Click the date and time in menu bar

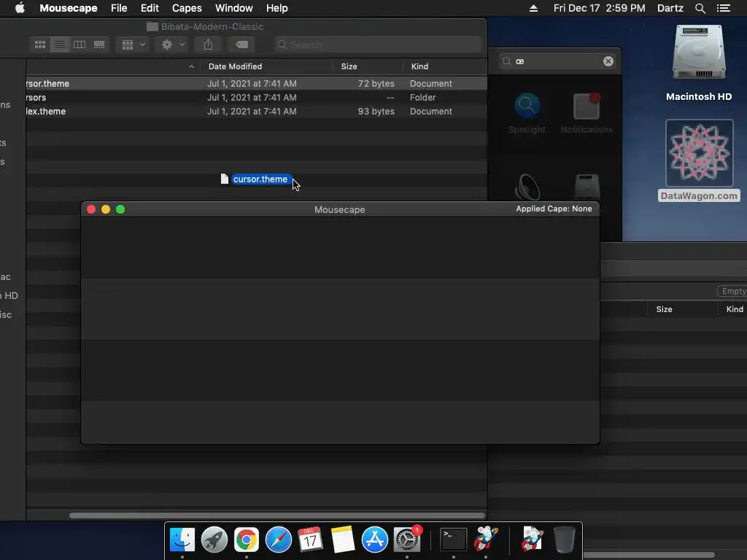[x=600, y=8]
